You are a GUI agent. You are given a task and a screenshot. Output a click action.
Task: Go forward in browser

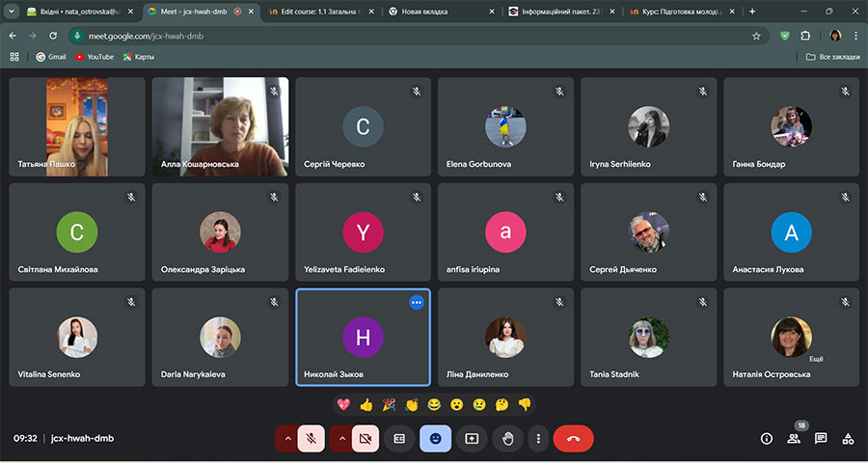click(33, 36)
